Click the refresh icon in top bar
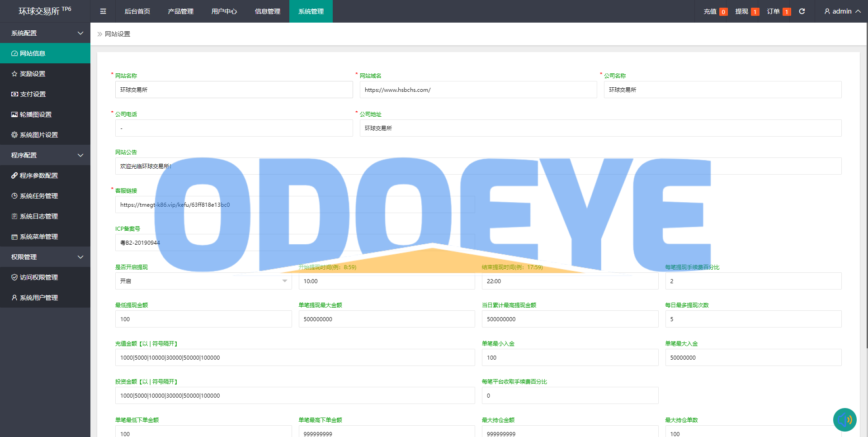Viewport: 868px width, 437px height. [x=802, y=11]
